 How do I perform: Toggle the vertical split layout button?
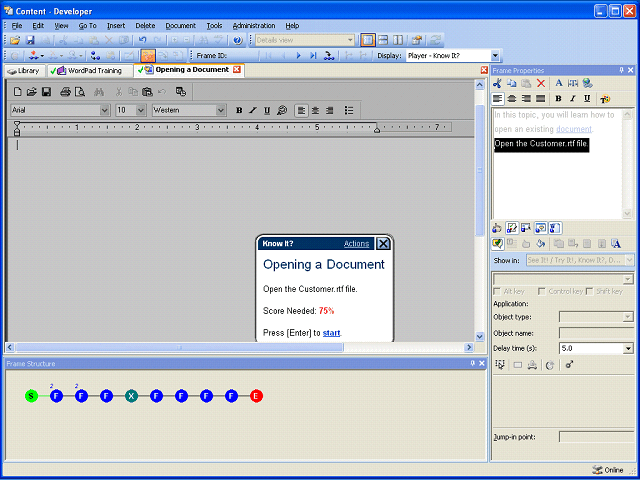[398, 40]
